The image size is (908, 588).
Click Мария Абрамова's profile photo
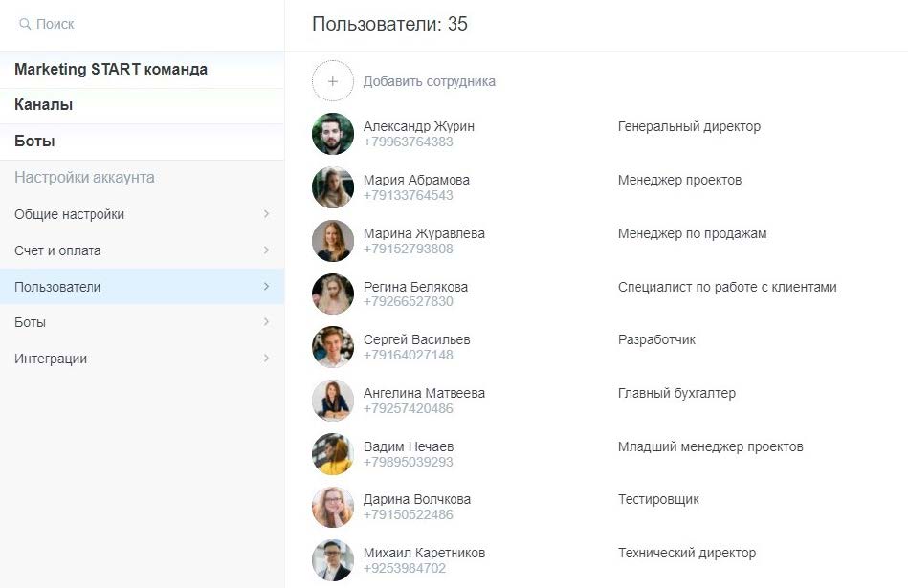point(333,187)
